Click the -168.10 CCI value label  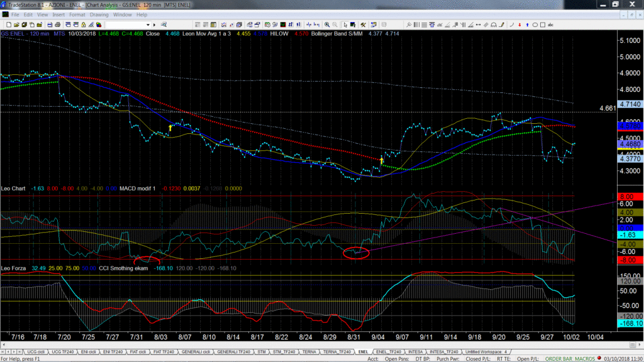tap(630, 324)
